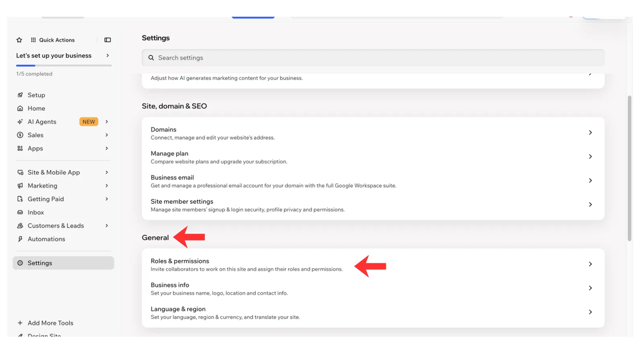Click the Site & Mobile App icon
The height and width of the screenshot is (348, 644).
[x=20, y=172]
